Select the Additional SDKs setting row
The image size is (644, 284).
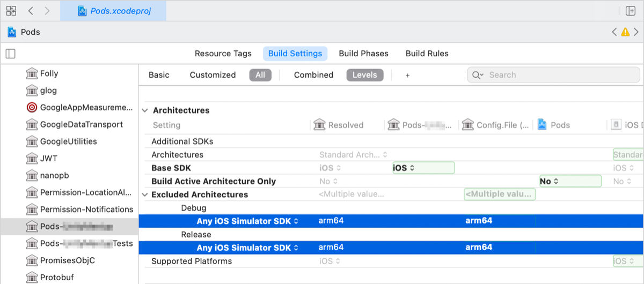point(391,141)
